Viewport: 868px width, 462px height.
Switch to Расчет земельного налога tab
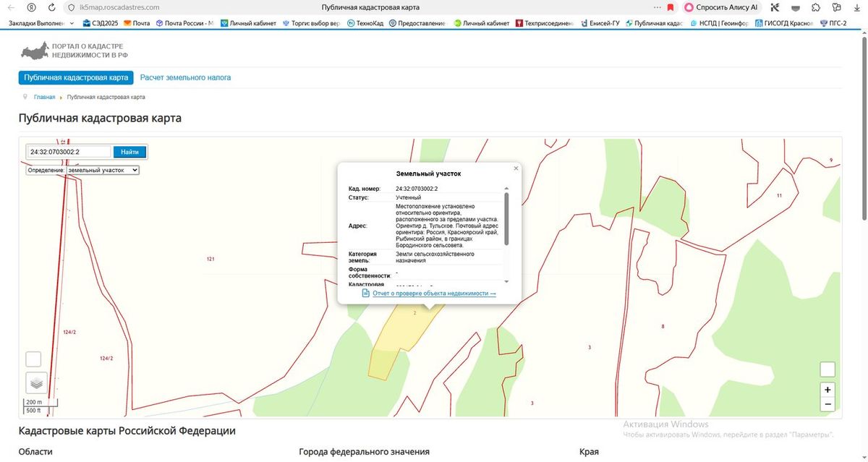click(x=185, y=77)
